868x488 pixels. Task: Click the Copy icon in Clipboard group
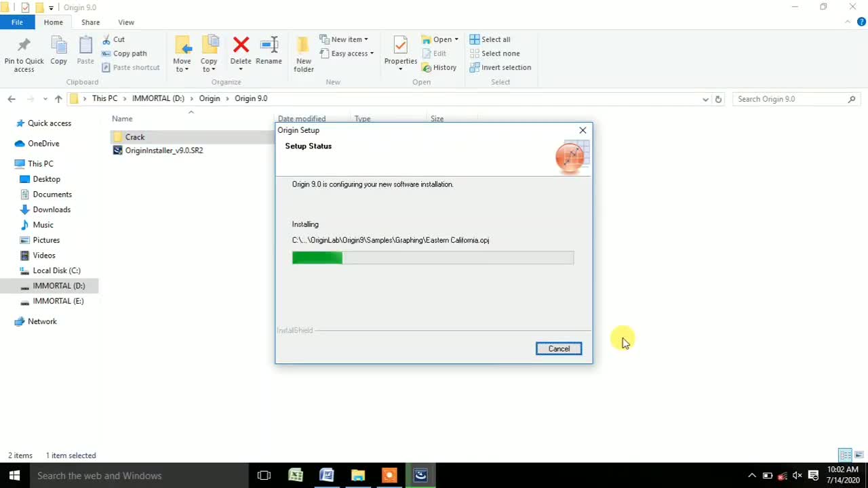59,45
